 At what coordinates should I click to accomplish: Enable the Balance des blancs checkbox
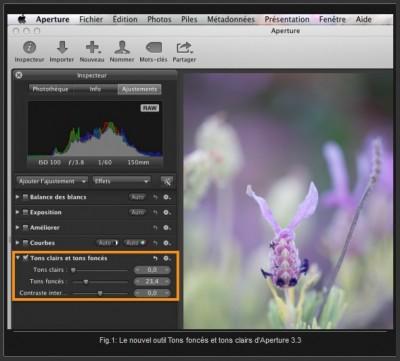[x=25, y=197]
